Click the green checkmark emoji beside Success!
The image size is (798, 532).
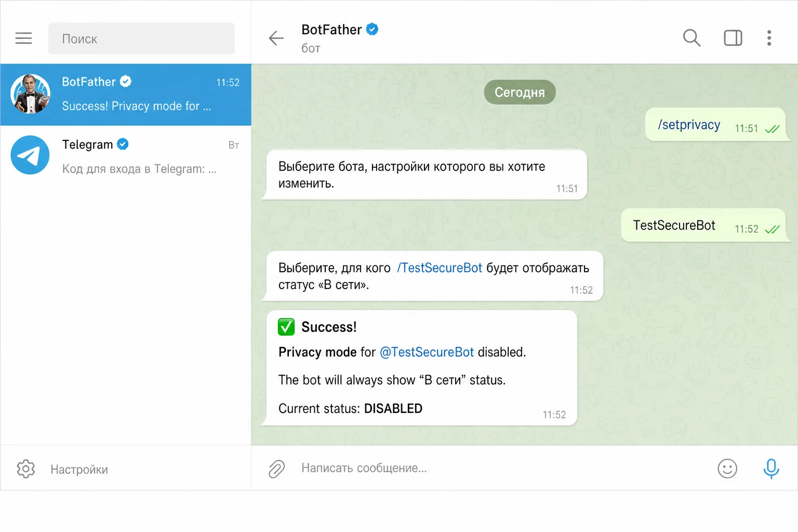click(x=286, y=327)
